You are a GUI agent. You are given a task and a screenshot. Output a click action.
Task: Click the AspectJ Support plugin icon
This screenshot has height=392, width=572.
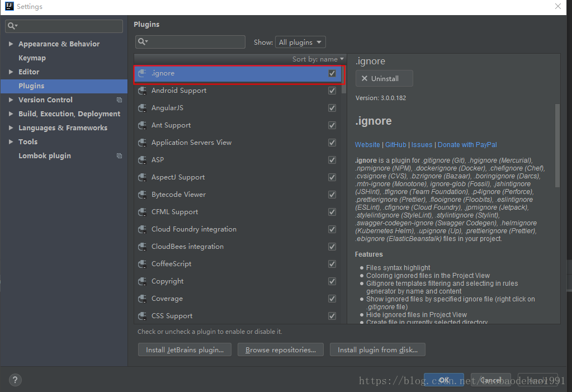coord(142,177)
